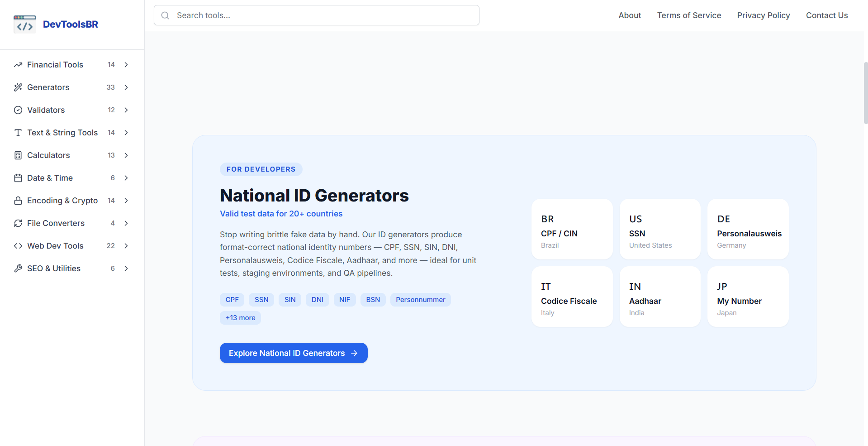Click the FOR DEVELOPERS badge
Image resolution: width=868 pixels, height=446 pixels.
261,169
